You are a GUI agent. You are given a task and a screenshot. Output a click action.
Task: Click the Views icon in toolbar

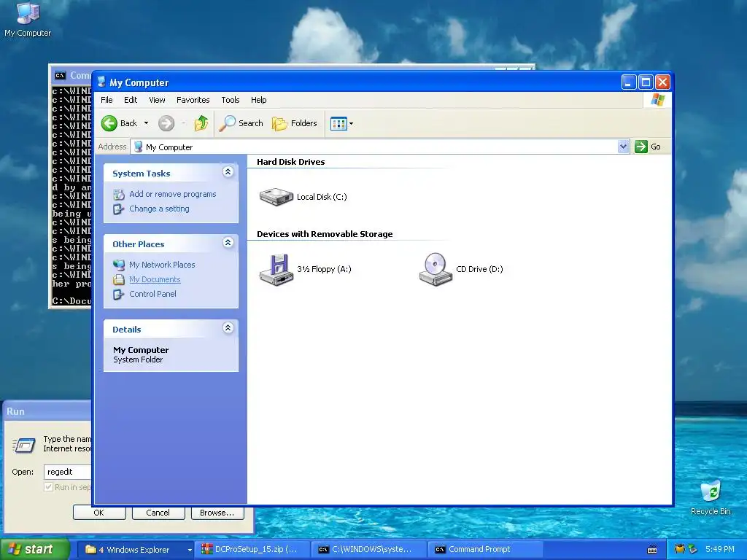(338, 124)
